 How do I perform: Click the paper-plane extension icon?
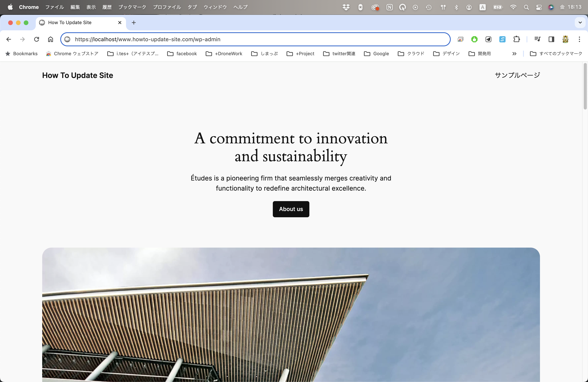488,39
